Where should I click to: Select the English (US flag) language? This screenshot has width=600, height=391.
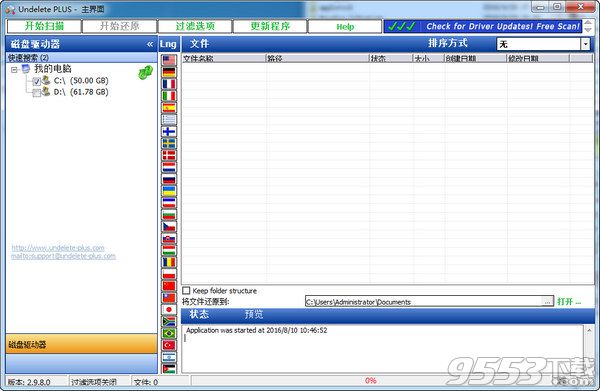pos(169,60)
